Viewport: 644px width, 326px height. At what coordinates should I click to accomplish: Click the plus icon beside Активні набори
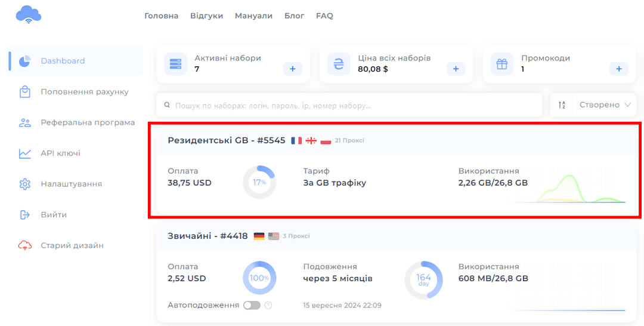pyautogui.click(x=292, y=69)
